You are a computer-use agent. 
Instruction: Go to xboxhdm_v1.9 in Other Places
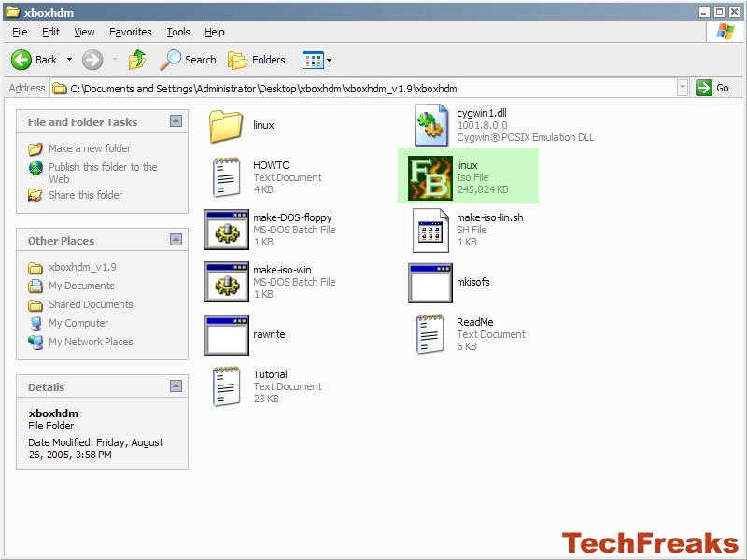[82, 267]
